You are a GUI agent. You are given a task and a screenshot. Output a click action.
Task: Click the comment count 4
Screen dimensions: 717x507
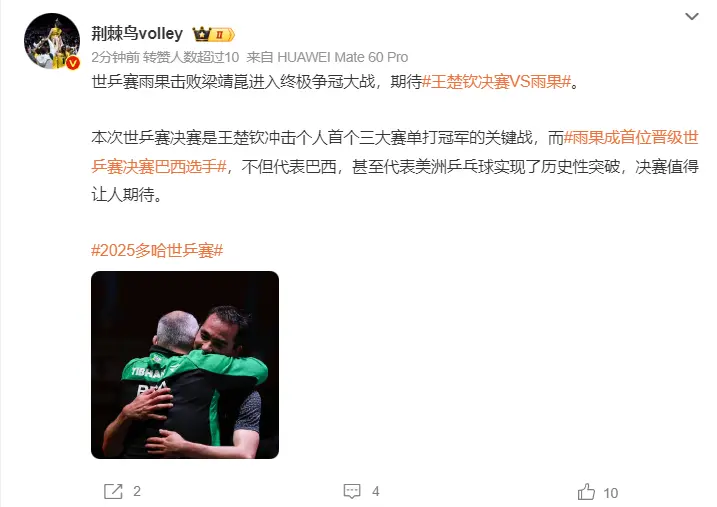point(375,491)
